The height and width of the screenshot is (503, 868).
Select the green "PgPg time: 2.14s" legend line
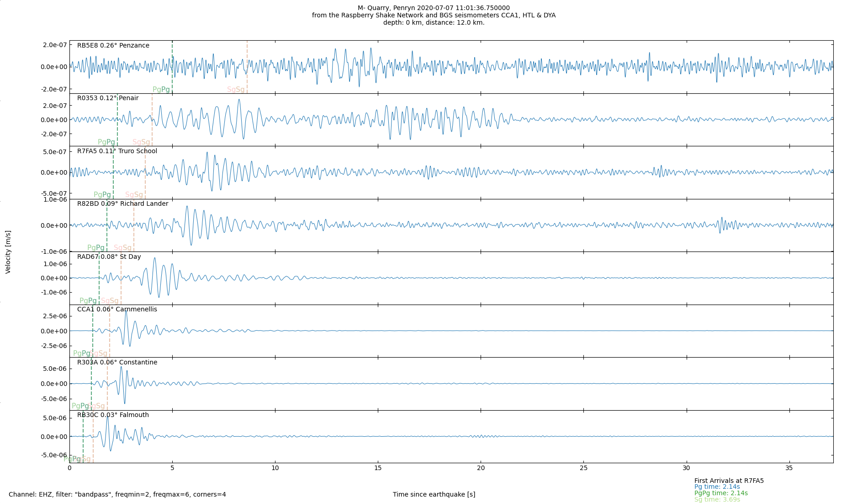pos(721,493)
